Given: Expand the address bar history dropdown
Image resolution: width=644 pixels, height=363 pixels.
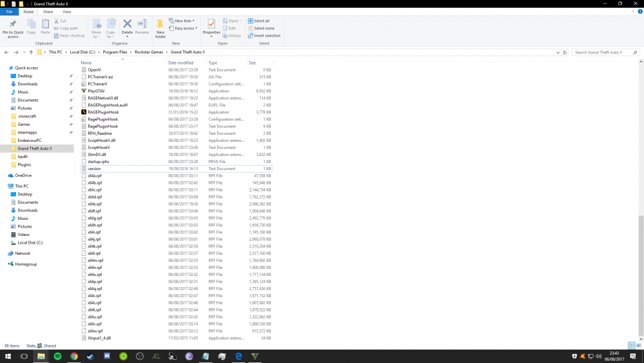Looking at the screenshot, I should tap(558, 53).
